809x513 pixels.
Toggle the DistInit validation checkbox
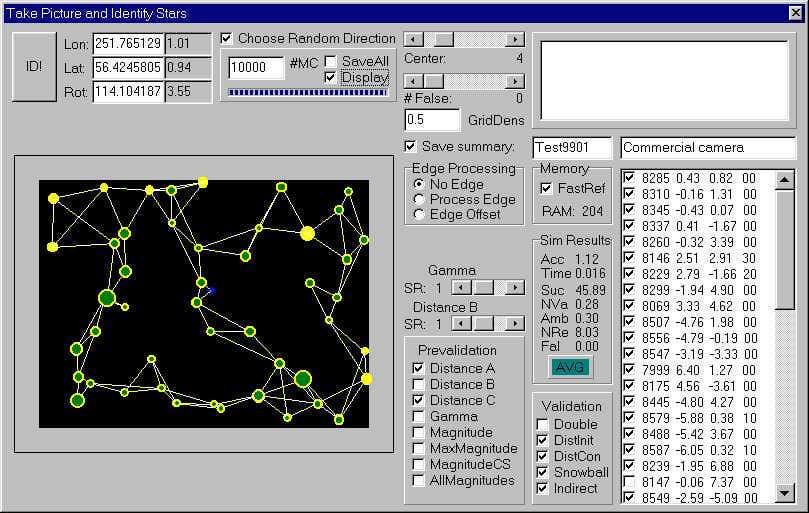pyautogui.click(x=542, y=440)
